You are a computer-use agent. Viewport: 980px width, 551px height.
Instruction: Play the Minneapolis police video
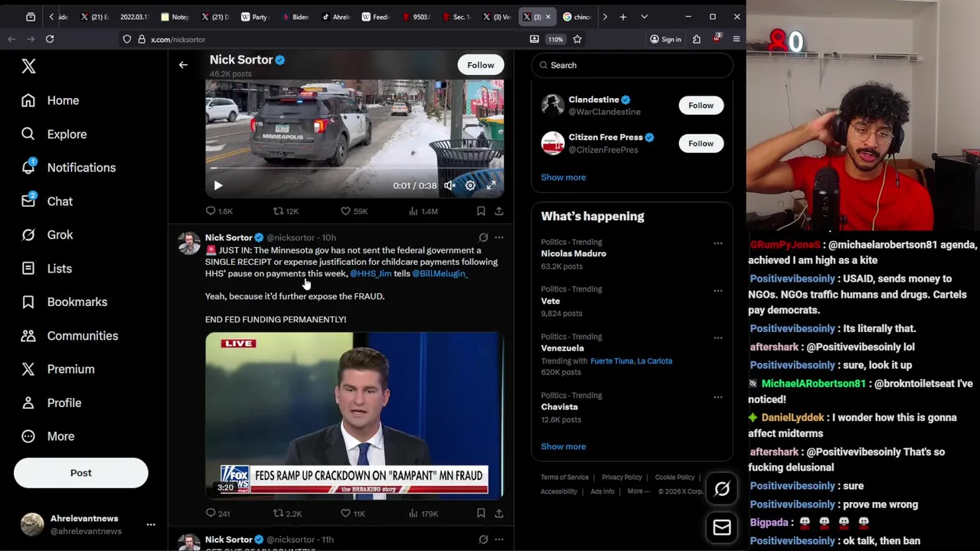[x=218, y=185]
